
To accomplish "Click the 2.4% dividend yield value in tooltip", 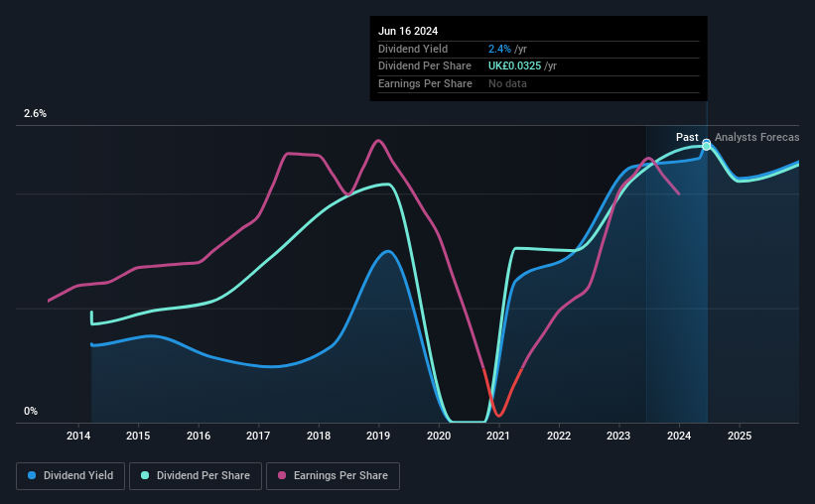I will click(x=499, y=49).
